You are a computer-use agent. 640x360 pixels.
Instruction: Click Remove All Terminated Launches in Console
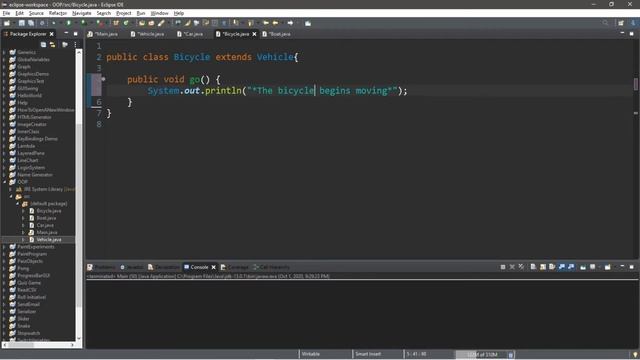pyautogui.click(x=521, y=267)
